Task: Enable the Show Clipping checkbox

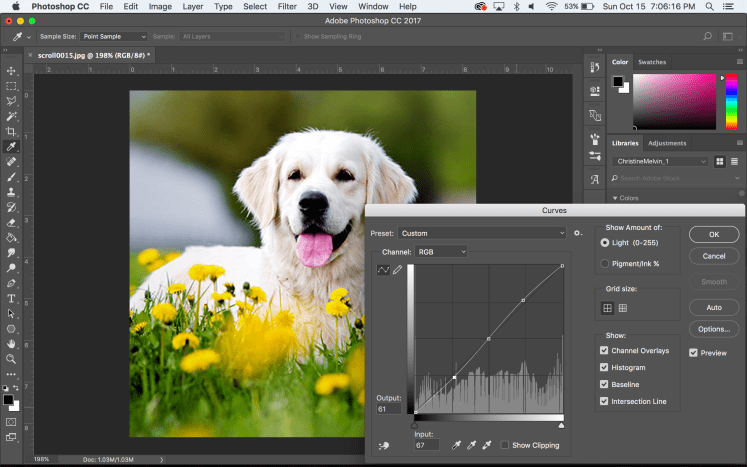Action: (505, 445)
